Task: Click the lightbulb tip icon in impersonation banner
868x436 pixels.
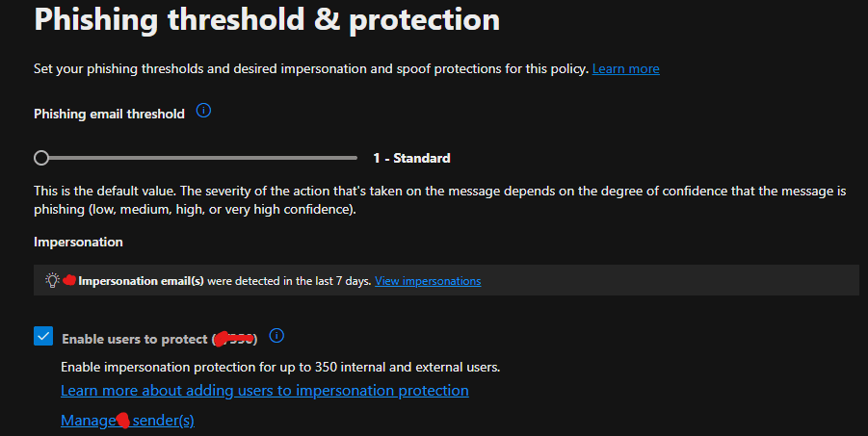Action: coord(53,280)
